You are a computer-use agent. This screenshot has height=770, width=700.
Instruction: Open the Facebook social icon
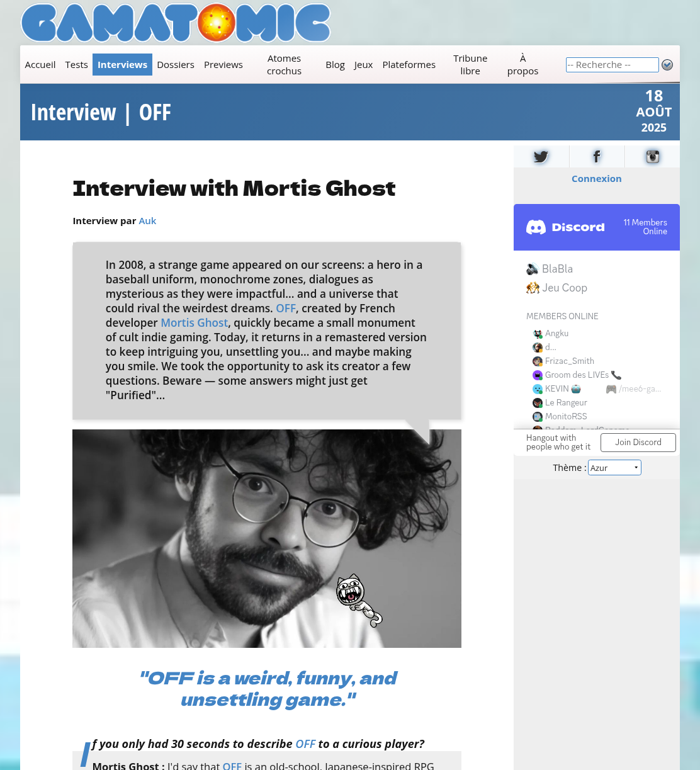(x=597, y=156)
